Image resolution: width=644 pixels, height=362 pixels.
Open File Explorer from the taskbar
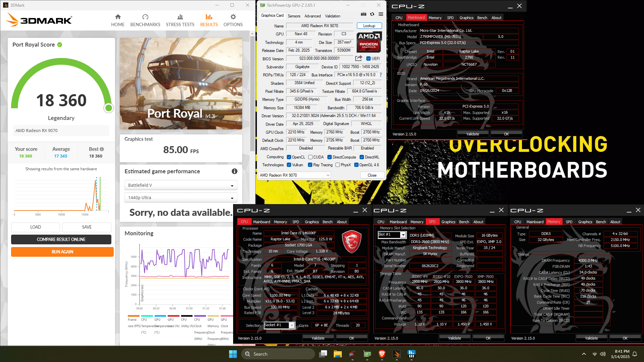point(338,354)
